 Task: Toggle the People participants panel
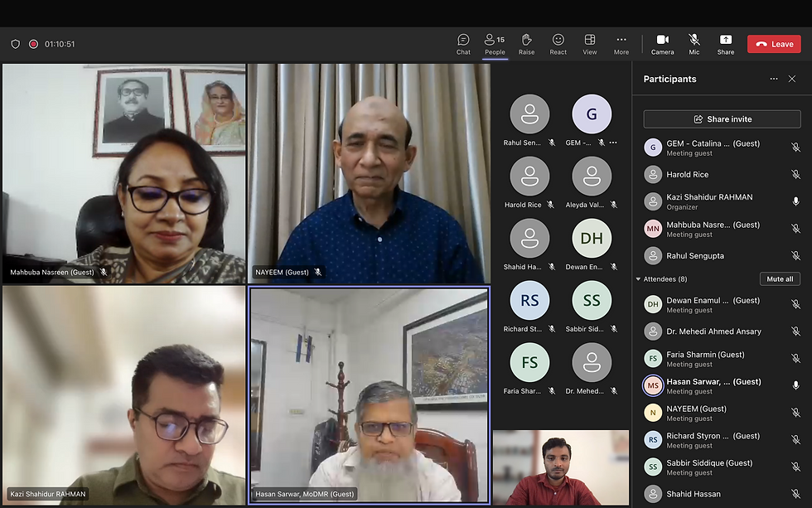point(495,45)
